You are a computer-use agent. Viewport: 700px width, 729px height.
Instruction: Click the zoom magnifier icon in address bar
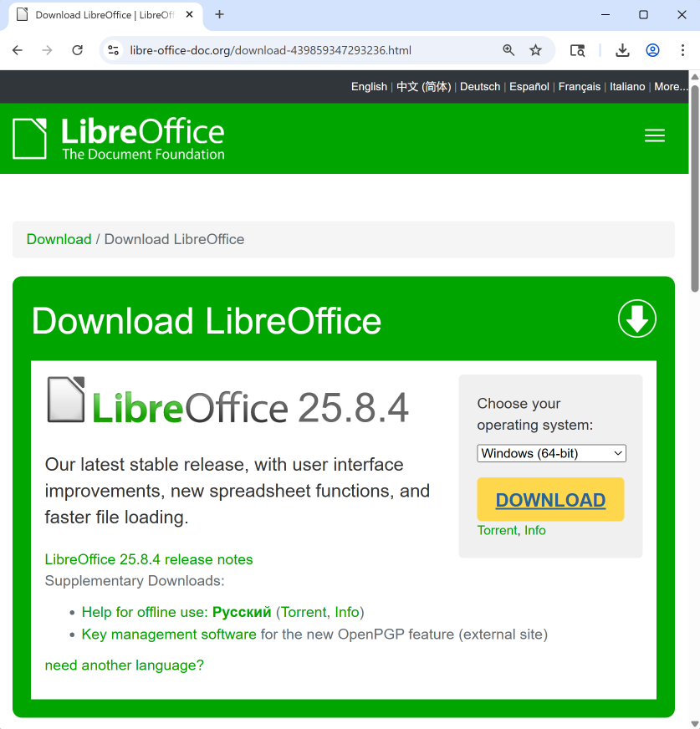(508, 50)
